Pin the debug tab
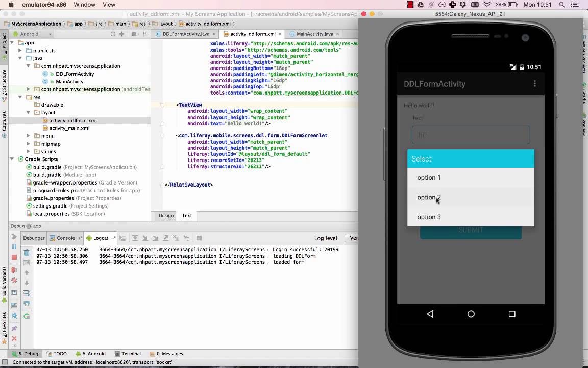 coord(14,329)
